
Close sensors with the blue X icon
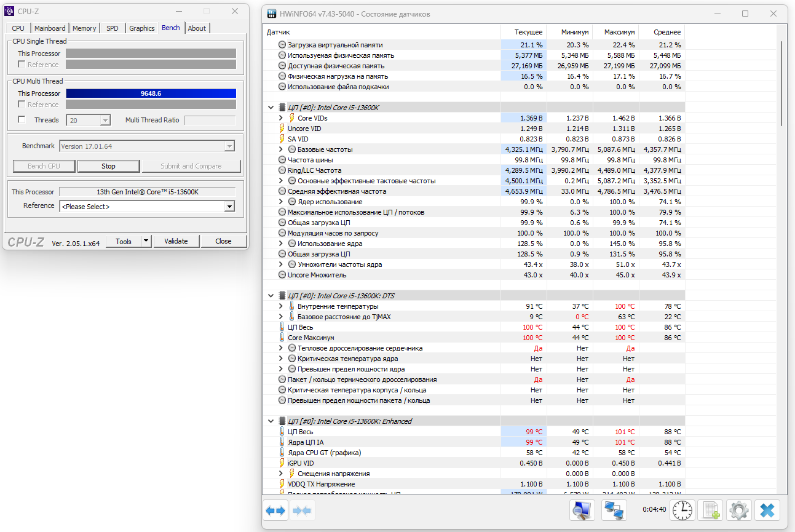click(x=767, y=510)
